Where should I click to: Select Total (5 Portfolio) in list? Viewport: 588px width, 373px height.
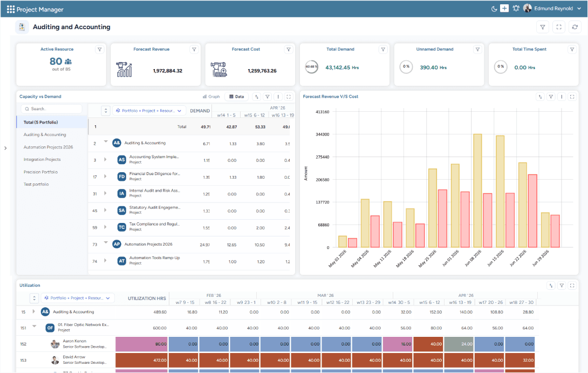point(52,123)
